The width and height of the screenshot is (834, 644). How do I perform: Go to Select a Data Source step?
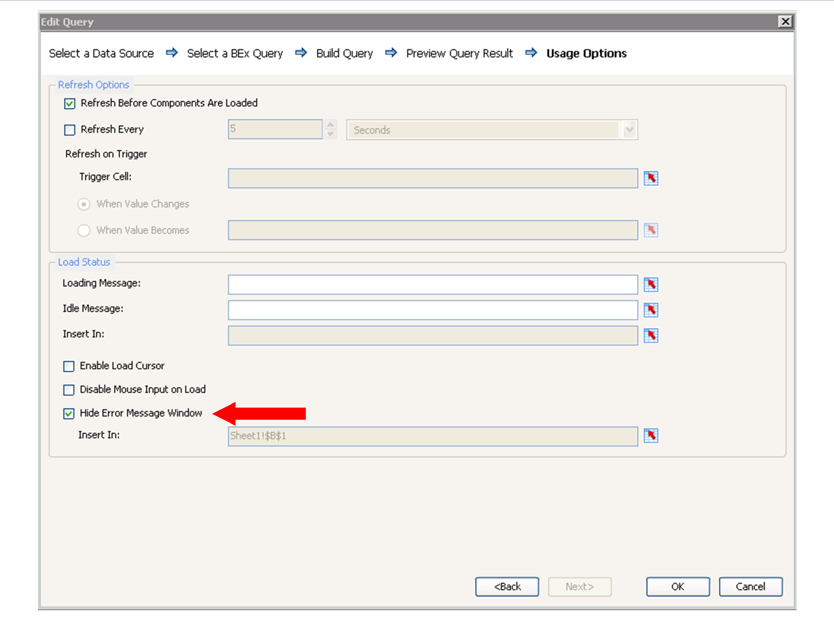[101, 54]
